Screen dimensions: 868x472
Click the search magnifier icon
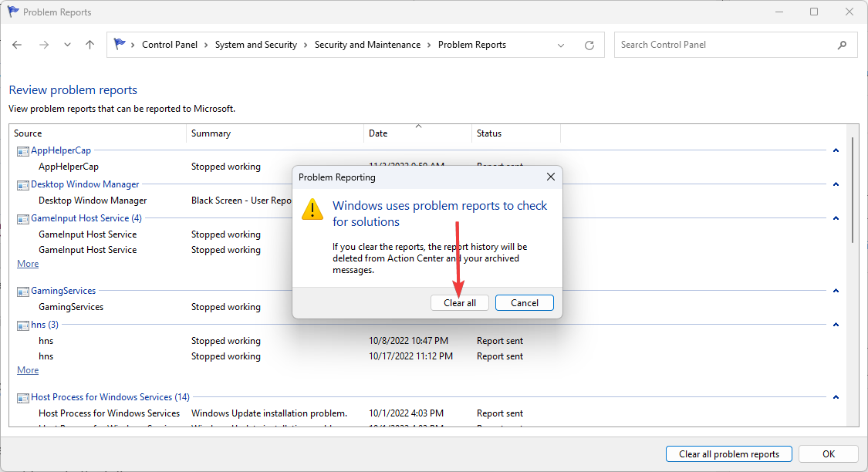pos(842,45)
